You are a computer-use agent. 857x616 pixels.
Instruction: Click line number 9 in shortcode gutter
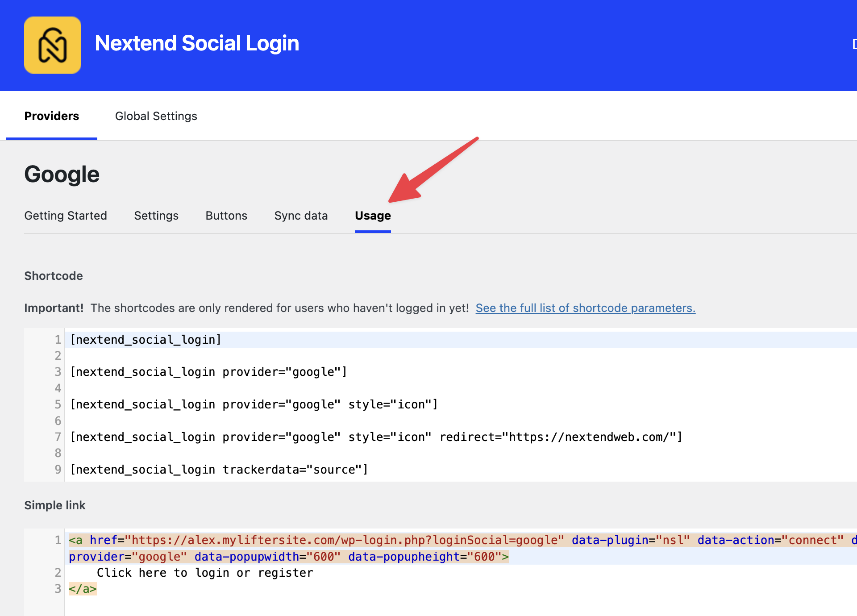coord(58,470)
